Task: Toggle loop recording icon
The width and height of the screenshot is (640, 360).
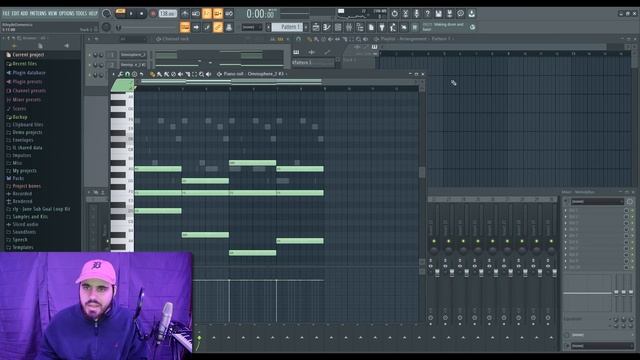Action: [x=229, y=14]
